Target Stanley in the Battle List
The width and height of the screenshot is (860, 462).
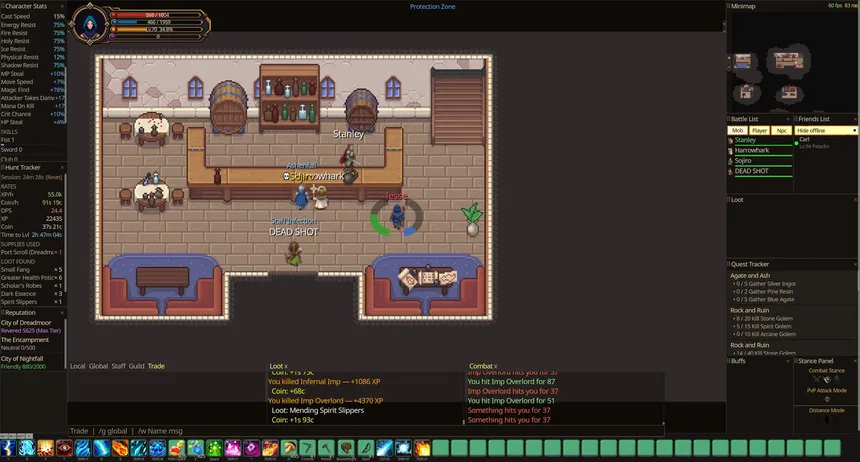click(x=760, y=140)
